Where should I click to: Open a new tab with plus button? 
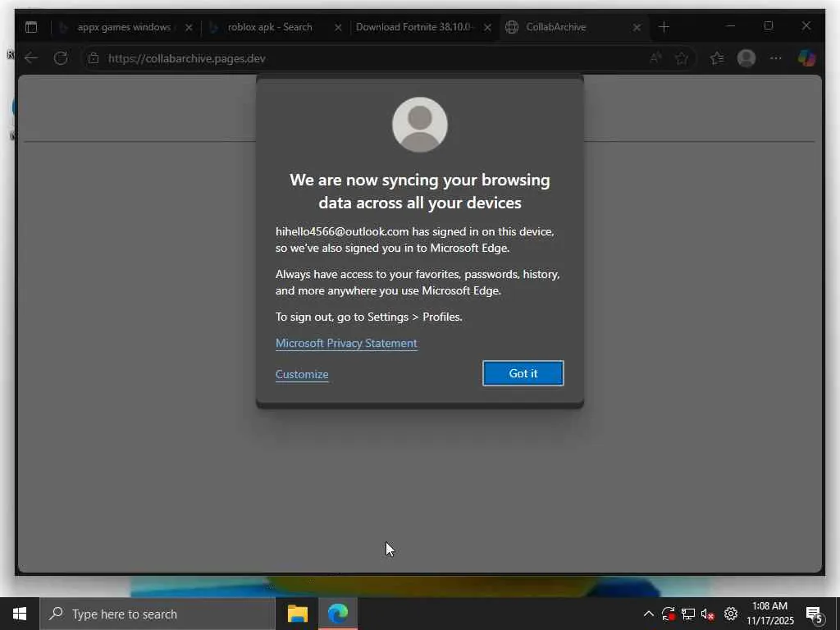click(x=664, y=27)
